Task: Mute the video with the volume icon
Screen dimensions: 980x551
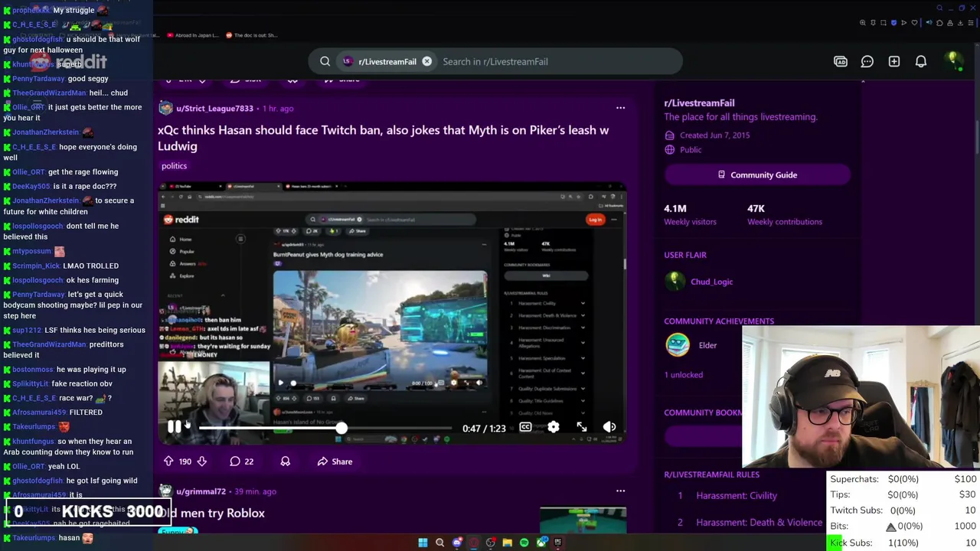Action: point(609,428)
